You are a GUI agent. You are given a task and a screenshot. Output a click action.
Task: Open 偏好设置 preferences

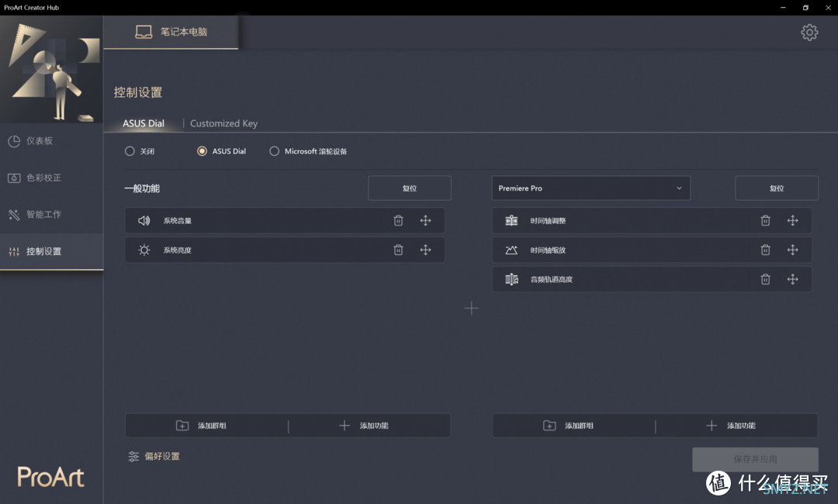coord(154,457)
